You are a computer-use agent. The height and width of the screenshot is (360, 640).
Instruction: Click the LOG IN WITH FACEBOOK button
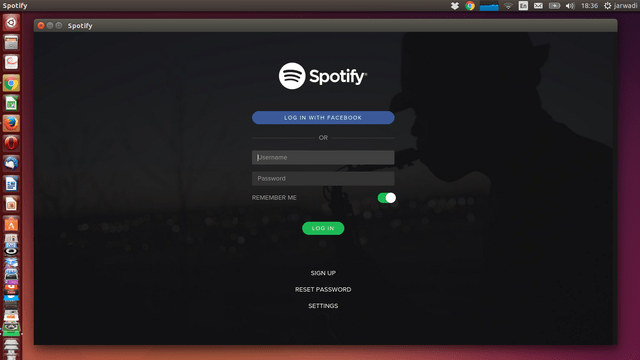coord(323,118)
